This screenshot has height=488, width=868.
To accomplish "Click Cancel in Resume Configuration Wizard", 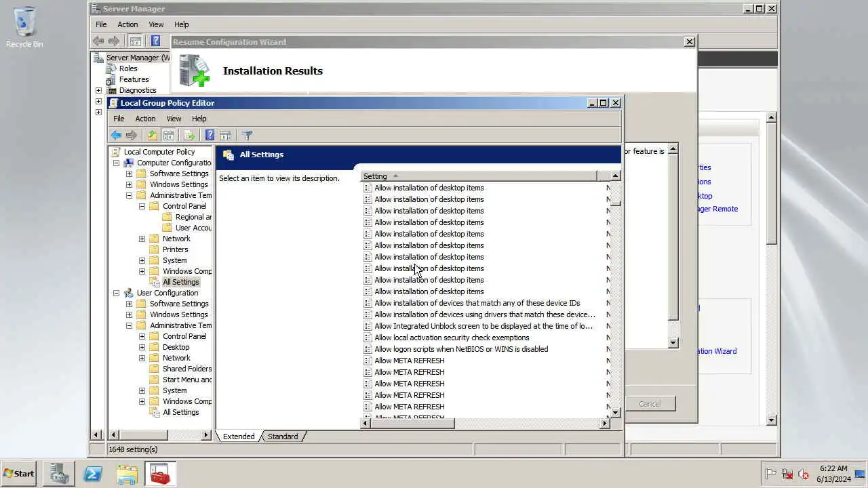I will (649, 404).
